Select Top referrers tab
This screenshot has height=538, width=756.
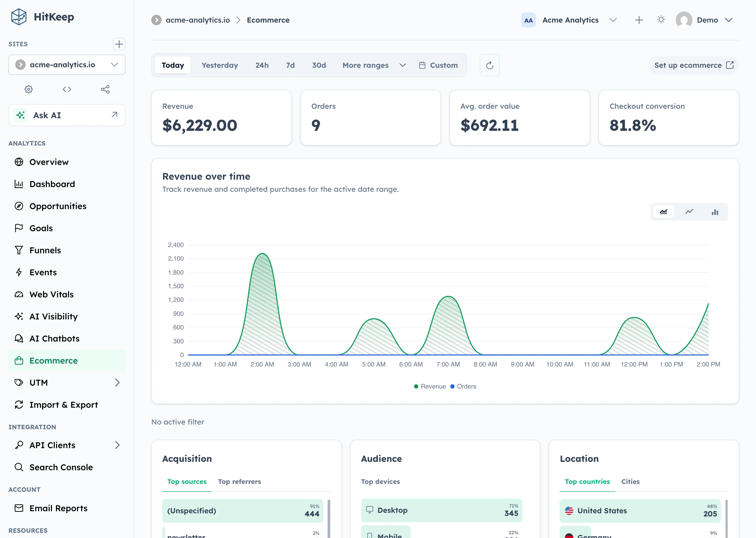(x=239, y=481)
